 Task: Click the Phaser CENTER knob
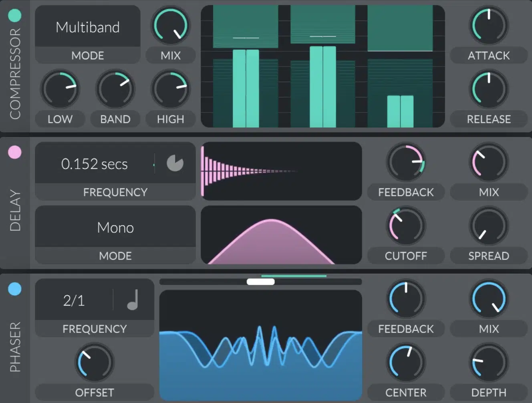click(x=406, y=363)
